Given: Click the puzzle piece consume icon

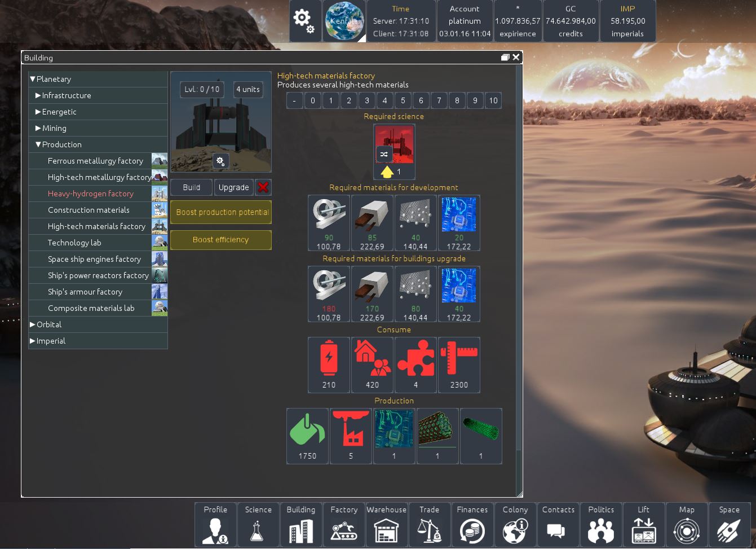Looking at the screenshot, I should point(415,365).
